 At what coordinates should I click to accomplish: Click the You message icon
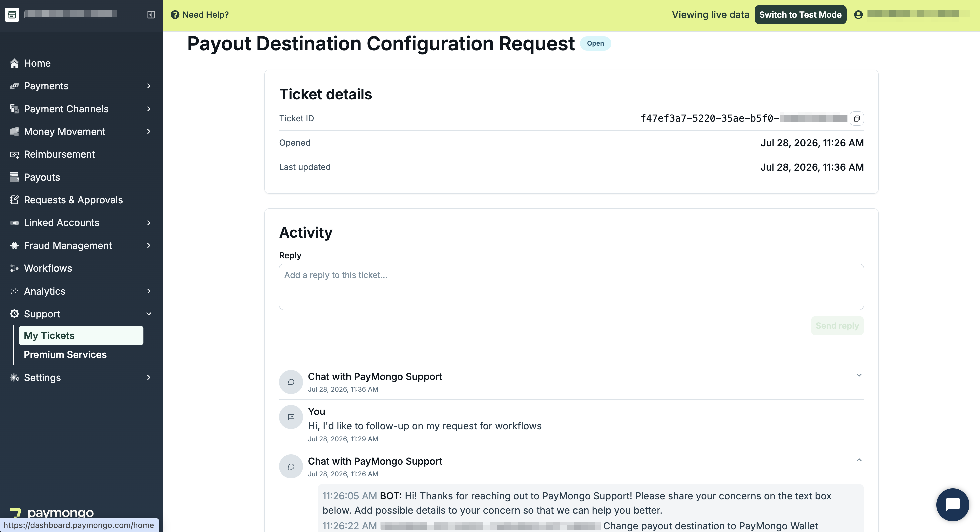(291, 417)
